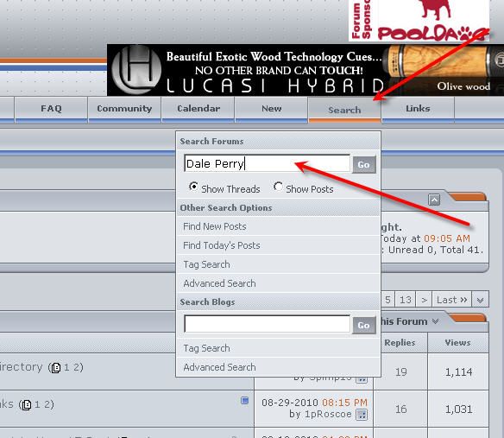Focus the Search Blogs text field
This screenshot has height=438, width=504.
tap(268, 324)
